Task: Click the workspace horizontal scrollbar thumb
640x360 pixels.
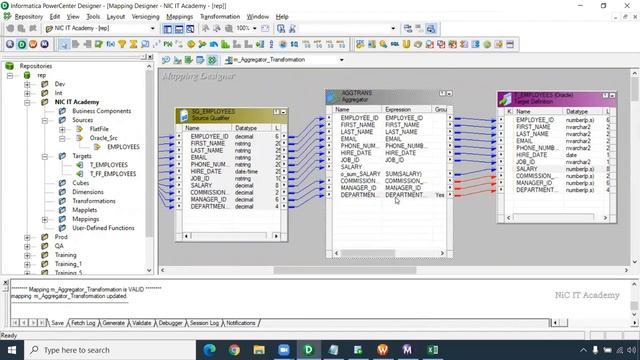Action: [345, 270]
